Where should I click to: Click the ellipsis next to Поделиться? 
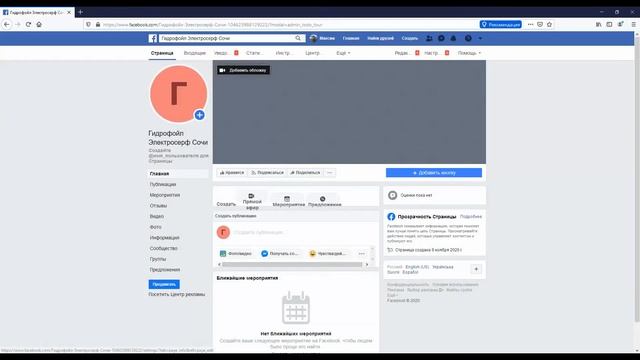pyautogui.click(x=329, y=173)
